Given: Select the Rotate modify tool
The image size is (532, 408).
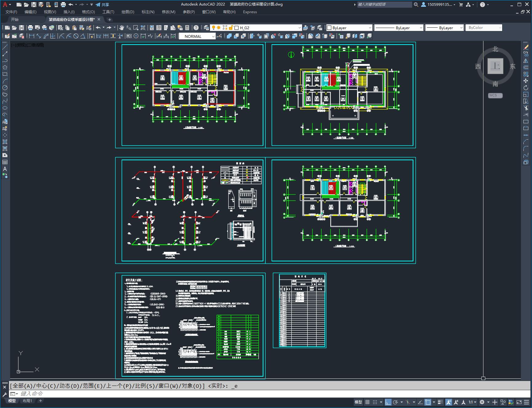Looking at the screenshot, I should [x=526, y=88].
